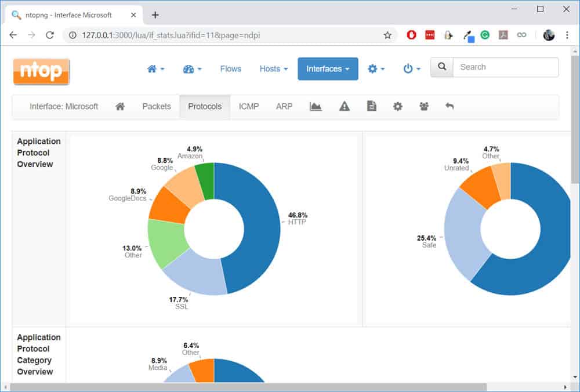580x392 pixels.
Task: Click the green Grammarly extension icon
Action: pyautogui.click(x=485, y=35)
